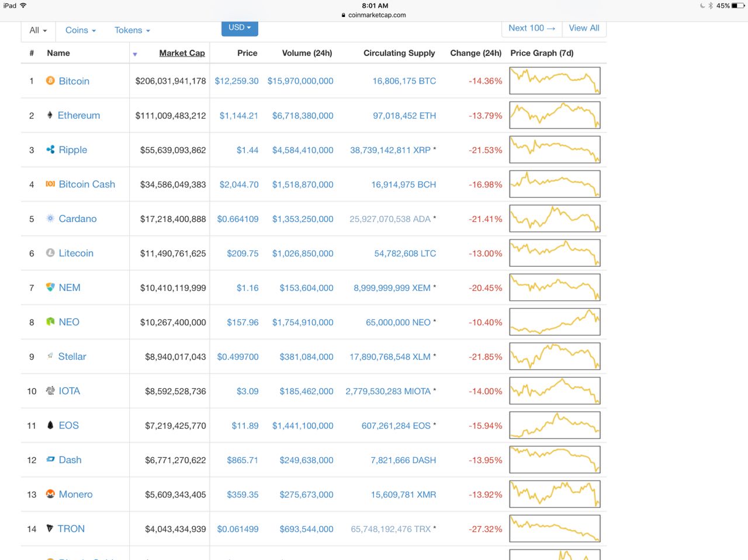Sort table by Market Cap header
Screen dimensions: 748x560
pyautogui.click(x=182, y=53)
